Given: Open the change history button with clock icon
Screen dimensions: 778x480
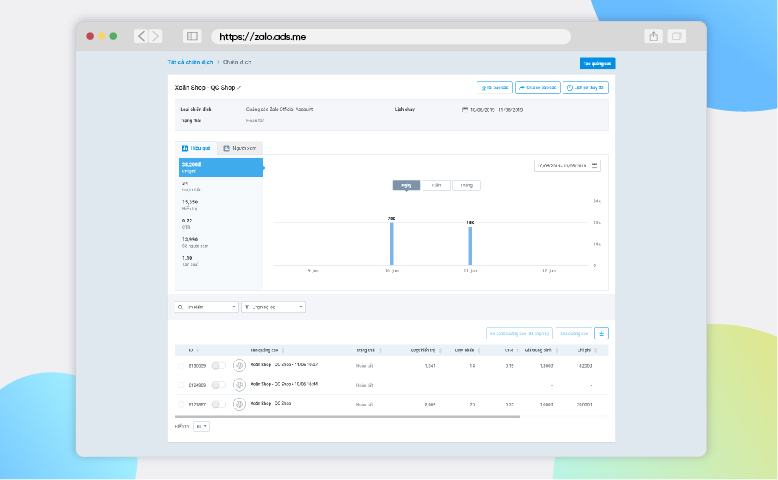Looking at the screenshot, I should 585,87.
